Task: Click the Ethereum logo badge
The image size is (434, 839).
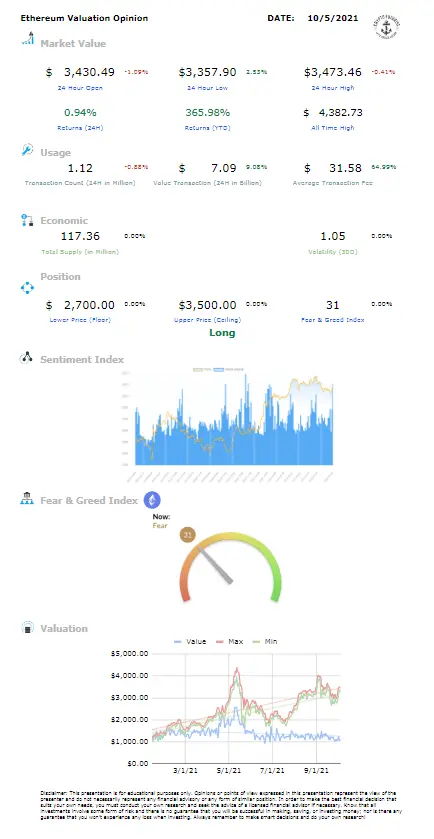Action: tap(152, 500)
